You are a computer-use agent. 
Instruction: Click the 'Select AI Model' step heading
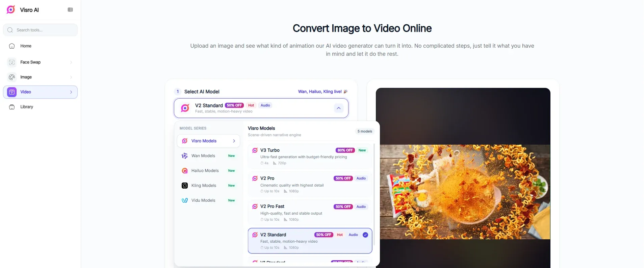pyautogui.click(x=202, y=92)
